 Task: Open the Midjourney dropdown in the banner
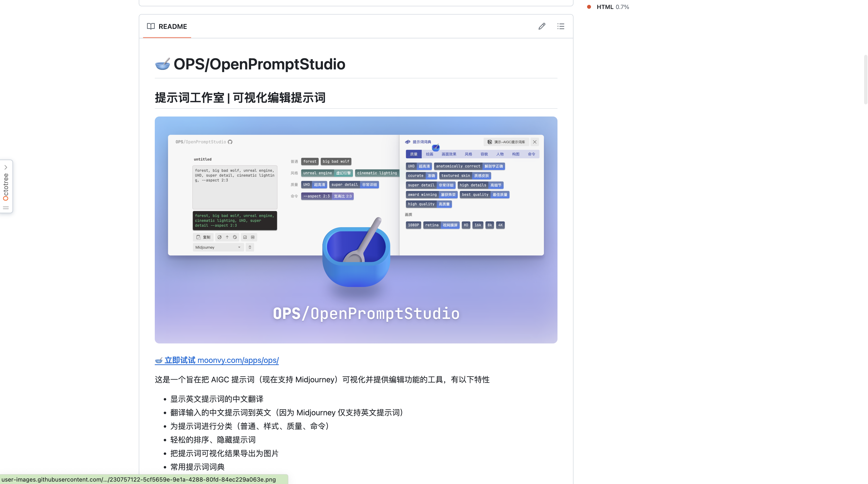(x=218, y=247)
